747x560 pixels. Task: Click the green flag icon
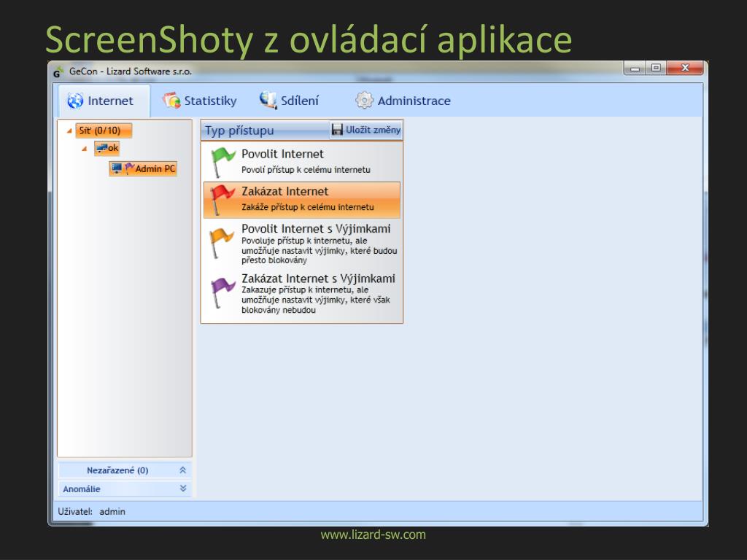[222, 161]
